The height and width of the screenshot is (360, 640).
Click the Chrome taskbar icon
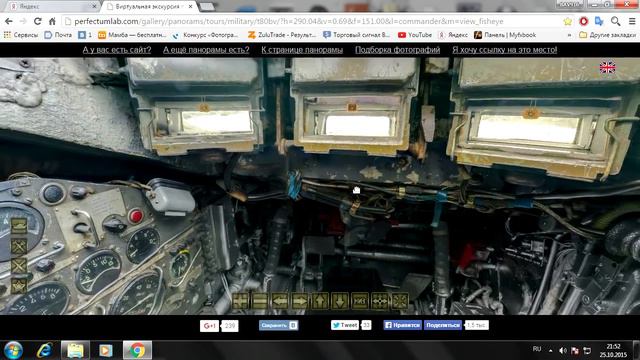[137, 351]
